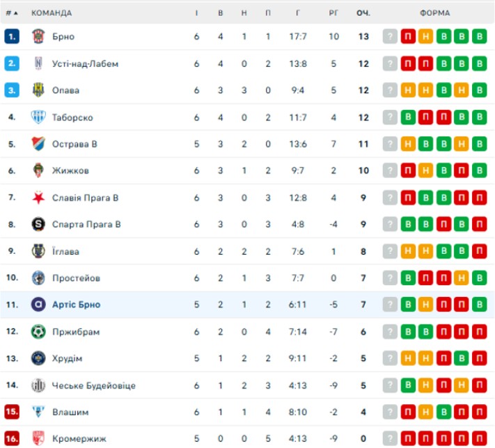Viewport: 495px width, 448px height.
Task: Click the Пршибрам green crest
Action: point(38,332)
